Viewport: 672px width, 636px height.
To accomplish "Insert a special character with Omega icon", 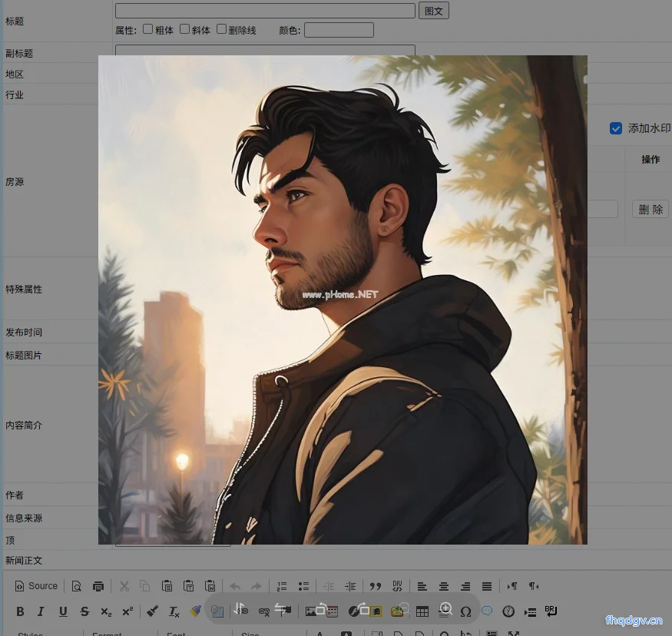I will tap(465, 611).
